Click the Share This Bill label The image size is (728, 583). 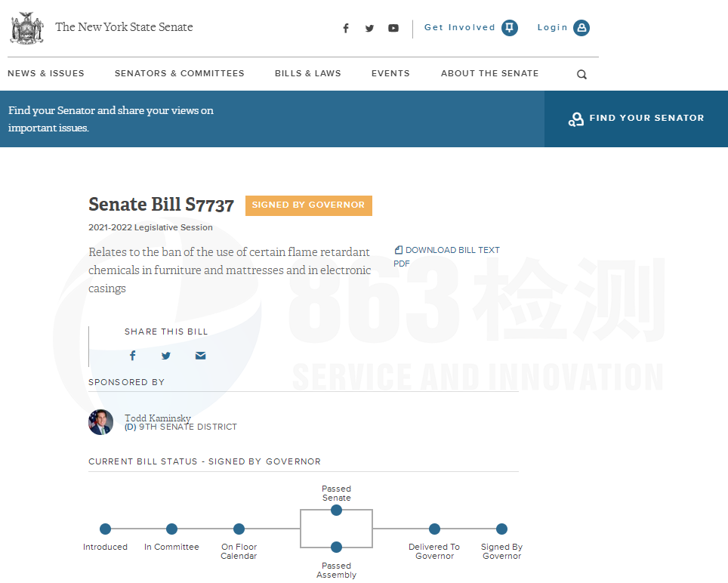click(x=166, y=332)
